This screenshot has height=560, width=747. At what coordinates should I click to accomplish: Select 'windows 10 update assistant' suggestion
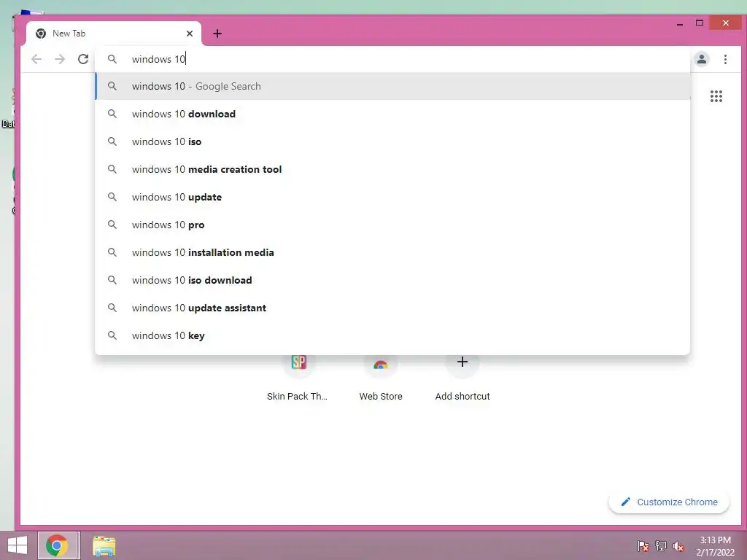tap(392, 308)
